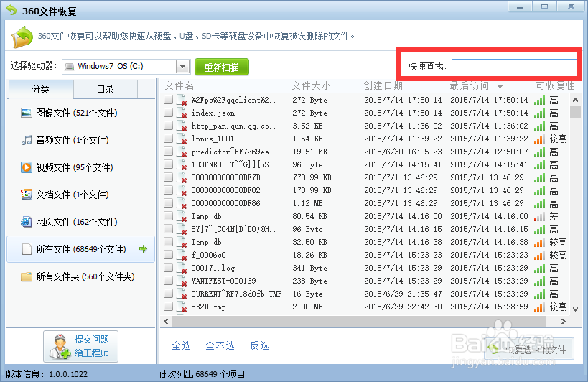The image size is (588, 382).
Task: Click file name %2Fpc%2Fqqclient%2...
Action: 235,100
